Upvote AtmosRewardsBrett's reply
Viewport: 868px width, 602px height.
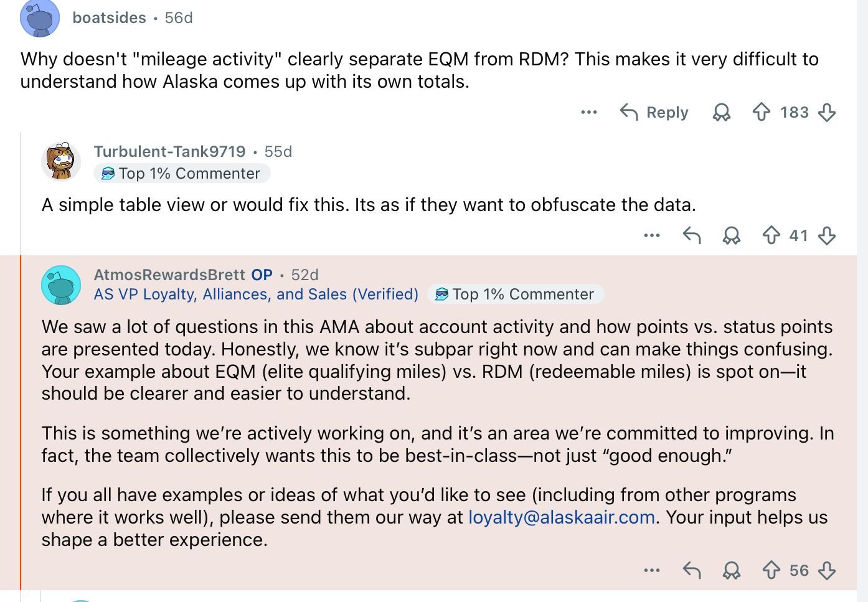pos(771,570)
